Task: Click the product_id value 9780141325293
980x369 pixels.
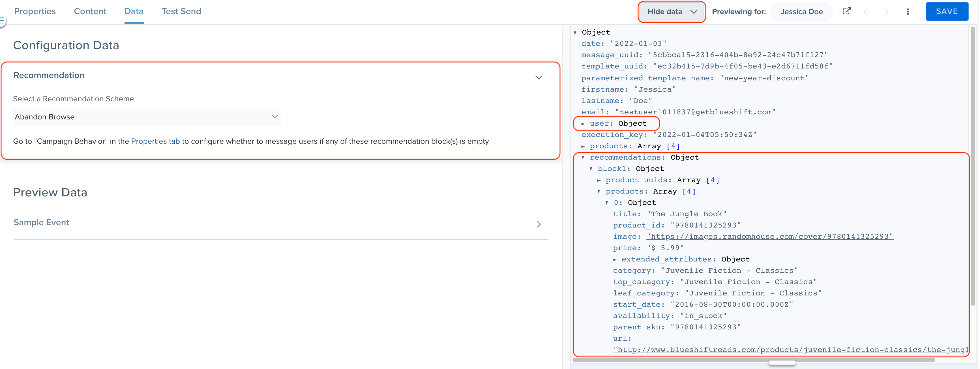Action: (x=705, y=226)
